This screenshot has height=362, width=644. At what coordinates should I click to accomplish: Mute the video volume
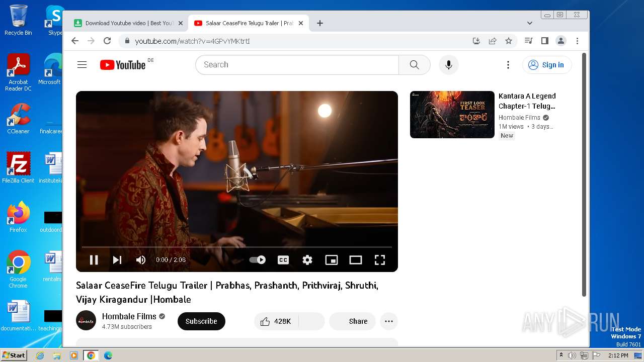point(141,260)
